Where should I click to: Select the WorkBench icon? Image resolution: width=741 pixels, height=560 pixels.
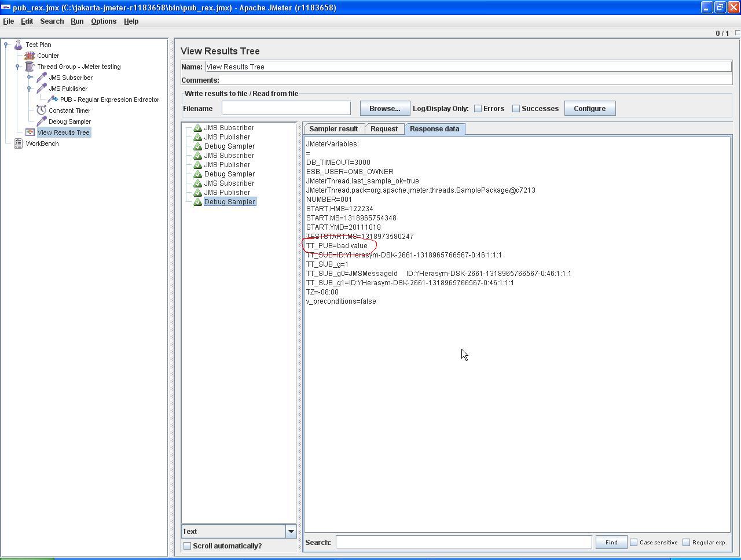[19, 143]
